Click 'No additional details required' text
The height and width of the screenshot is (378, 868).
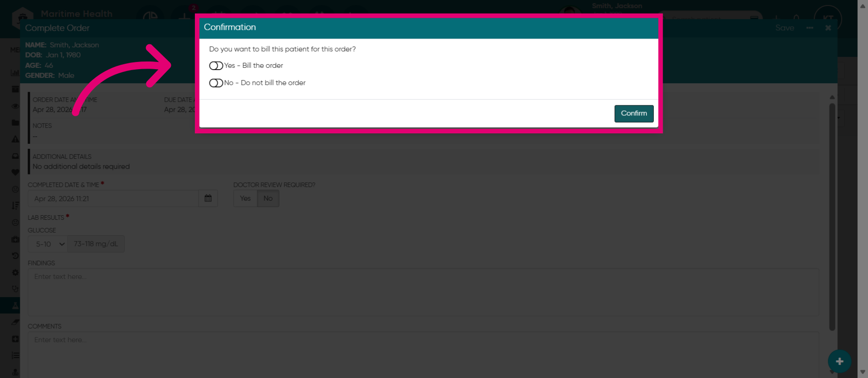click(81, 167)
